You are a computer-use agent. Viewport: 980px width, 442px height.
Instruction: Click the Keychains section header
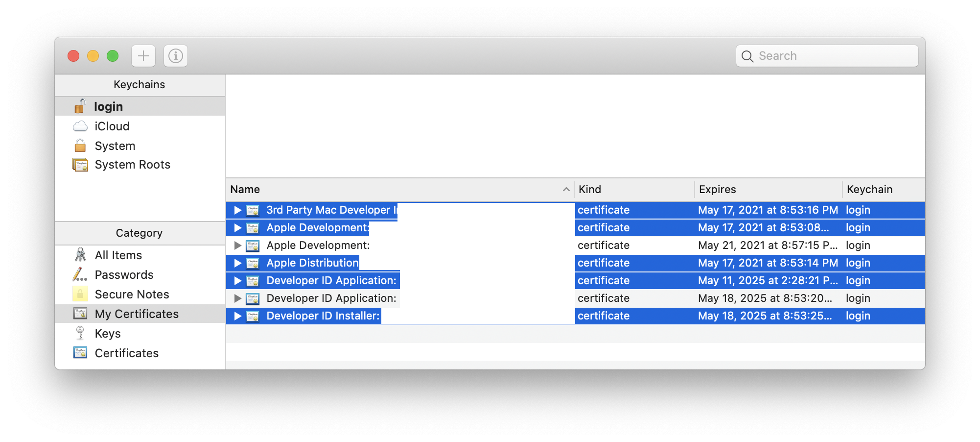140,85
